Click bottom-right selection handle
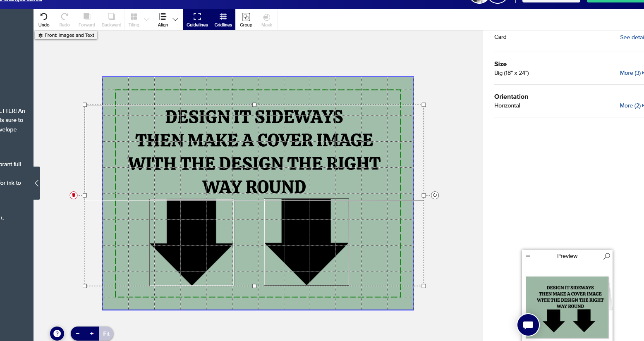Image resolution: width=644 pixels, height=341 pixels. 424,286
